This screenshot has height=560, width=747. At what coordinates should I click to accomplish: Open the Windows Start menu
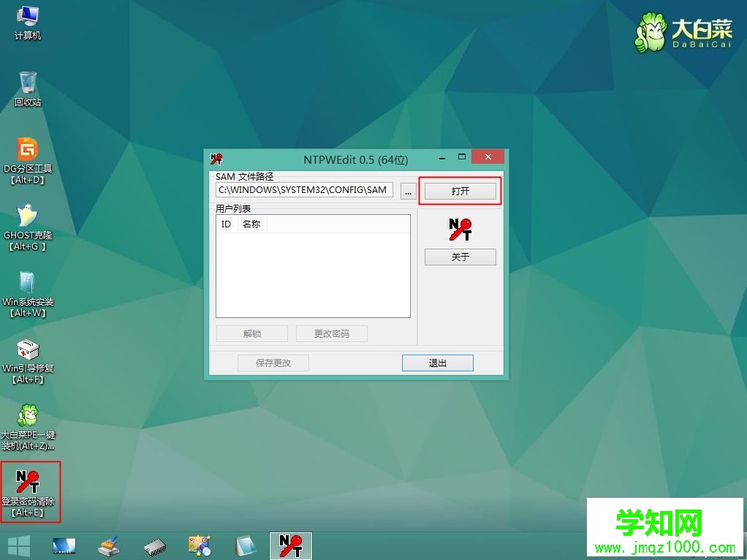pos(19,545)
